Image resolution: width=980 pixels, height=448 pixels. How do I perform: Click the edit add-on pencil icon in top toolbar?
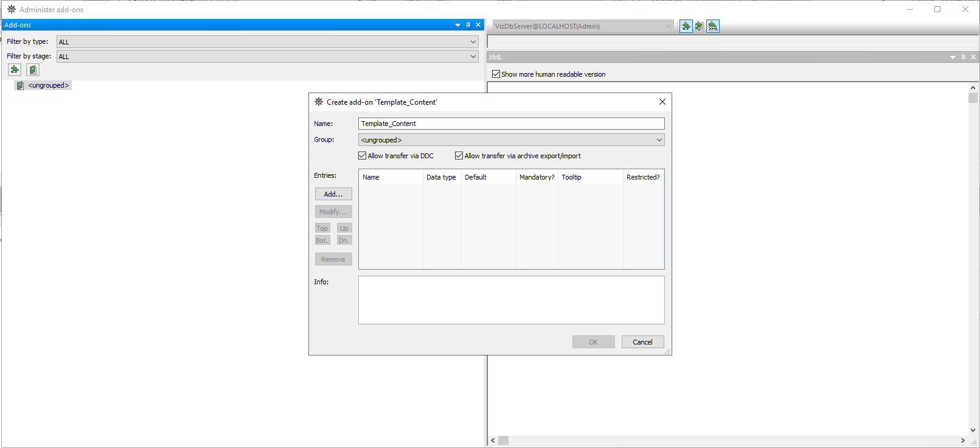700,26
